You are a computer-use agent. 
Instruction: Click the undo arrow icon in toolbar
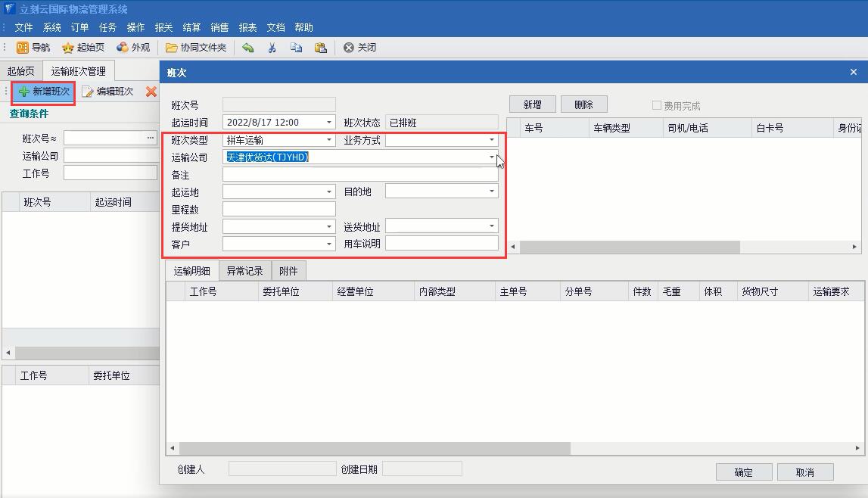coord(248,48)
